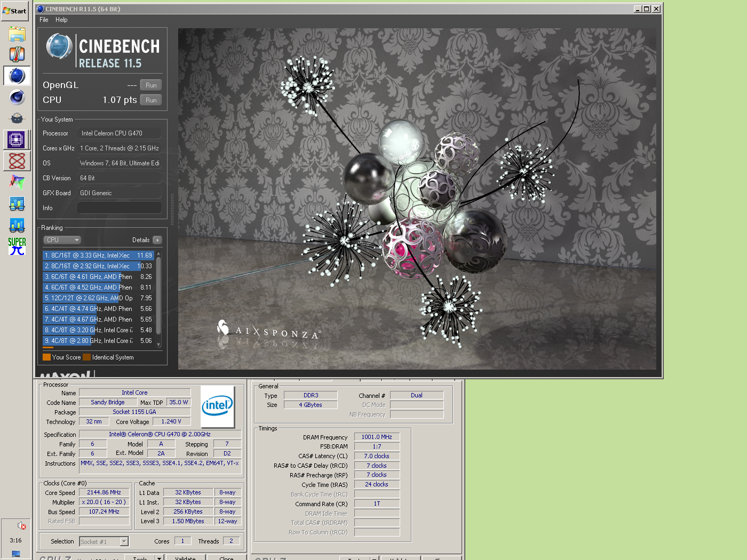The width and height of the screenshot is (747, 560).
Task: Click the Cinebench sphere logo in the header
Action: click(59, 46)
